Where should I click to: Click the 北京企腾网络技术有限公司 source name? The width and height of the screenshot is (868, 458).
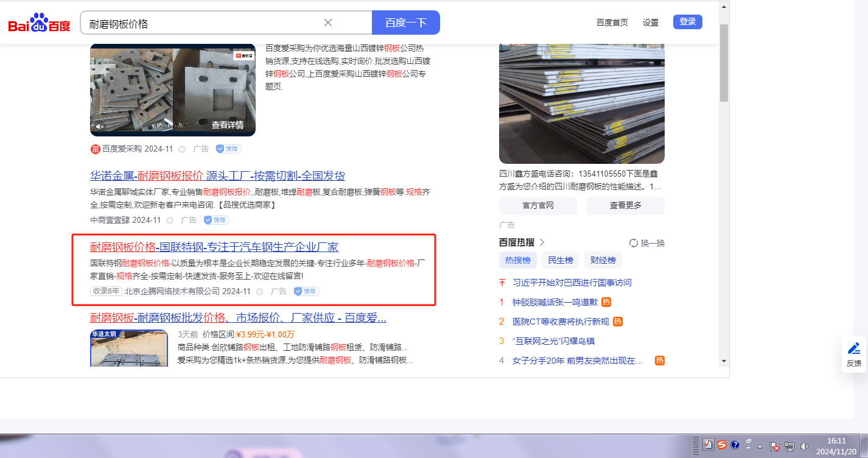coord(172,291)
